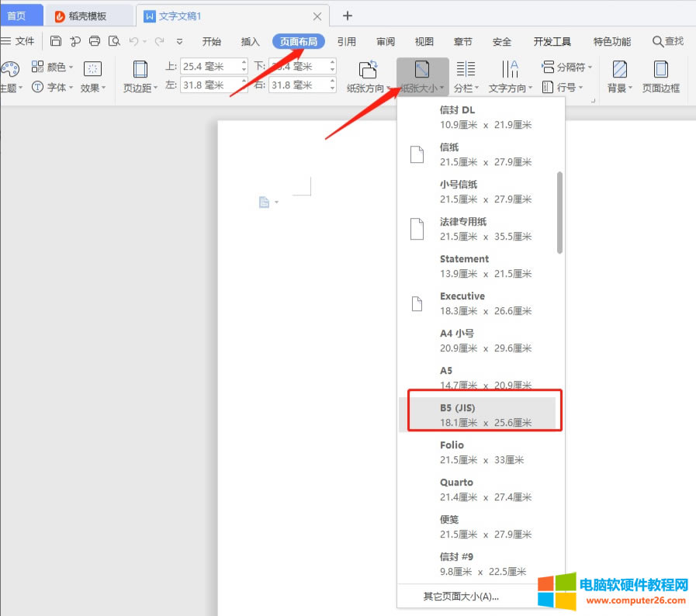Switch to the 插入 ribbon tab
This screenshot has height=616, width=696.
250,42
